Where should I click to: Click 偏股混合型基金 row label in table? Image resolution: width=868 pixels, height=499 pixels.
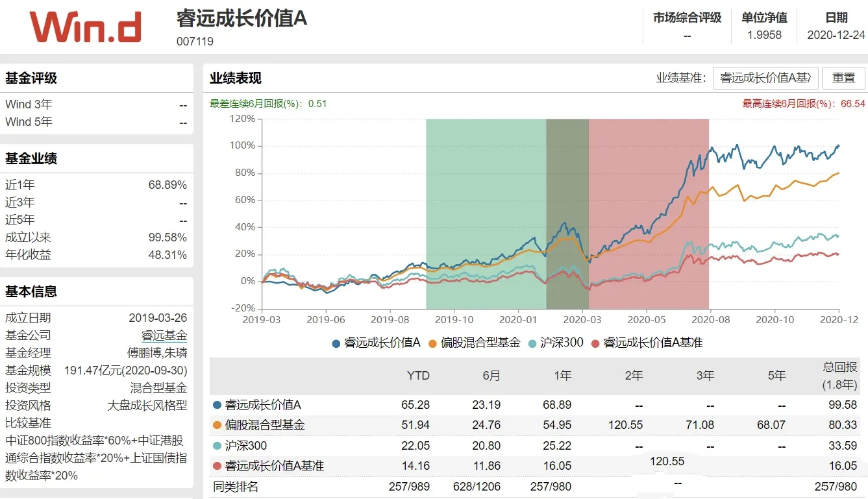point(265,426)
